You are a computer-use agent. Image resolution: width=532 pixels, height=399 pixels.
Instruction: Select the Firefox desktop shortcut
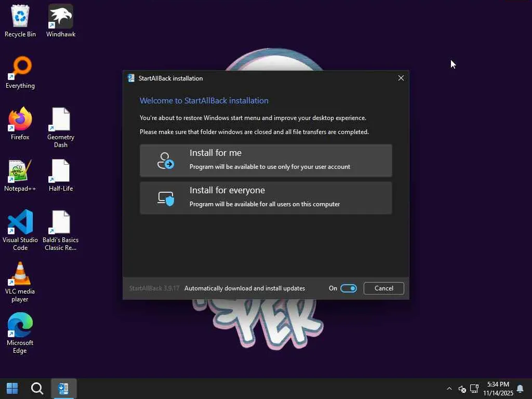click(20, 124)
